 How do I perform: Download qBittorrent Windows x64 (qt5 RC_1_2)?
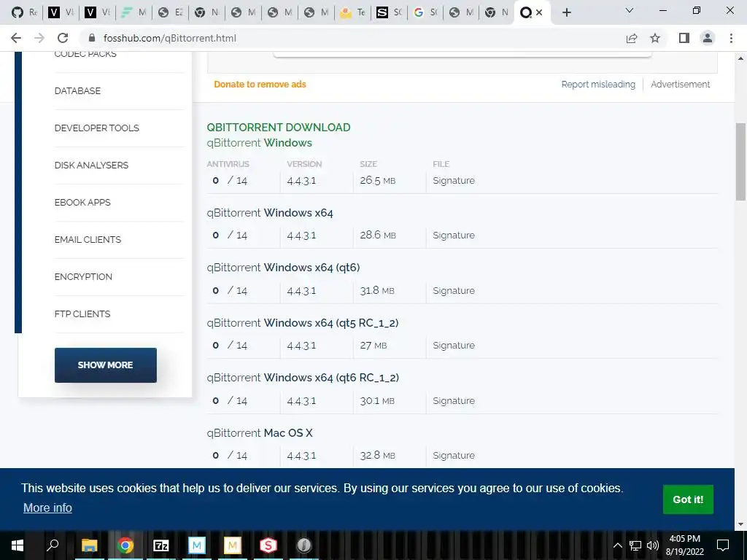click(x=303, y=323)
